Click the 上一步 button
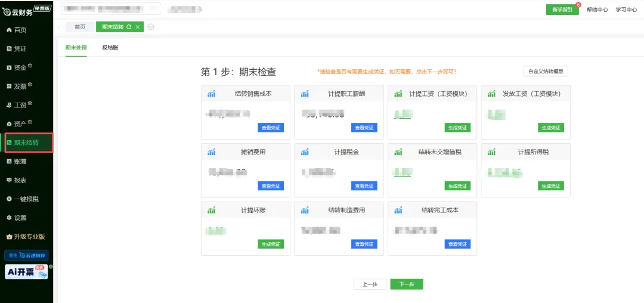 pyautogui.click(x=370, y=285)
